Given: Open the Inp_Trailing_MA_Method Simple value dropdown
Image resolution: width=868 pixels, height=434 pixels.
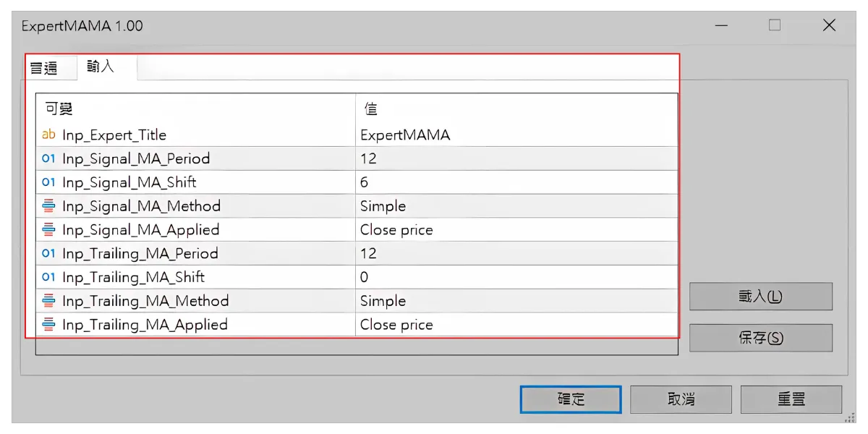Looking at the screenshot, I should pyautogui.click(x=516, y=301).
